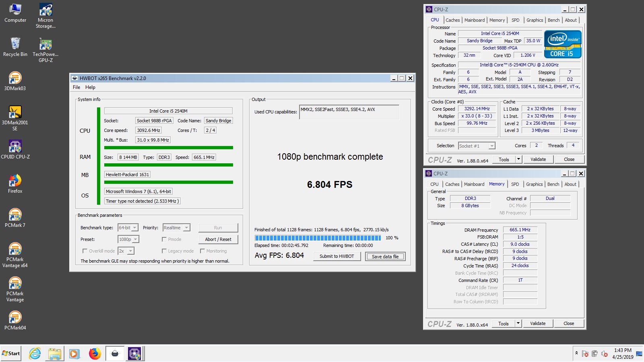Viewport: 644px width, 362px height.
Task: Launch PCMark04 desktop shortcut
Action: (15, 321)
